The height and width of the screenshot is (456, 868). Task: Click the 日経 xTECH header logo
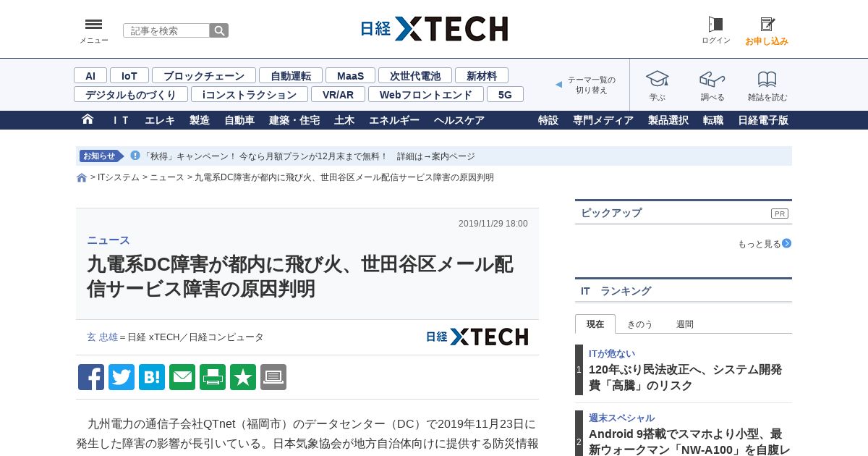tap(434, 29)
